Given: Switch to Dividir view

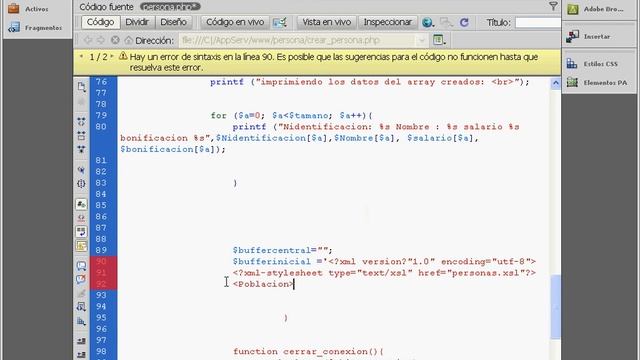Looking at the screenshot, I should click(137, 22).
